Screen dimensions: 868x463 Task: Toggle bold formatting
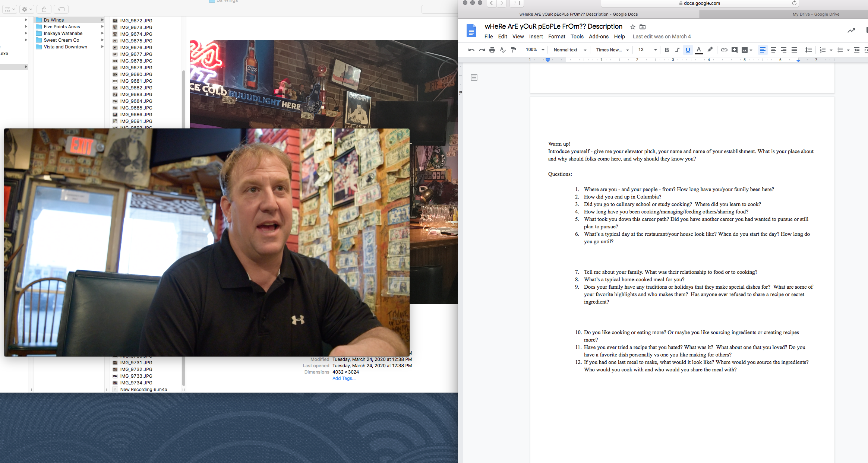coord(667,50)
